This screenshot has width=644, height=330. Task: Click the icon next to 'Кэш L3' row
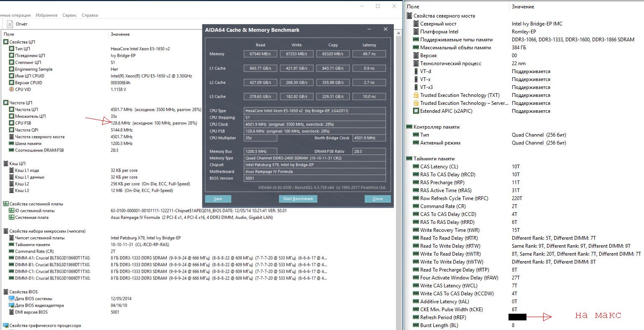coord(11,190)
